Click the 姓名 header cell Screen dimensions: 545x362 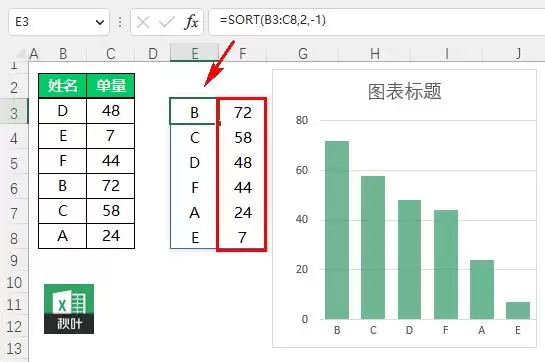(63, 86)
